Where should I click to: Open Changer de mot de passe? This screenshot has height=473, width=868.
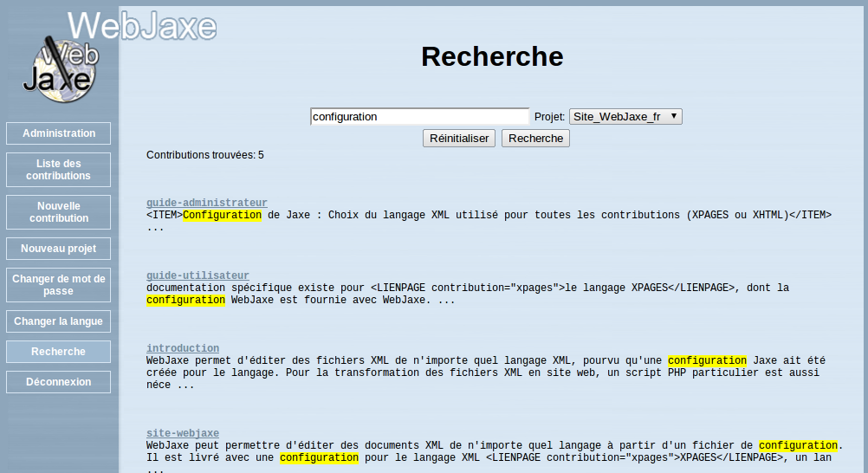[x=59, y=285]
